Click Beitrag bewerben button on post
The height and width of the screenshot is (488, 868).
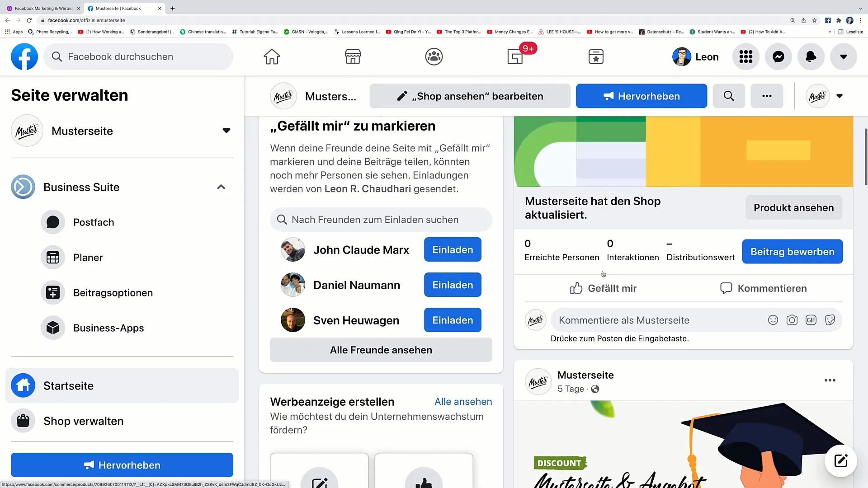point(793,251)
